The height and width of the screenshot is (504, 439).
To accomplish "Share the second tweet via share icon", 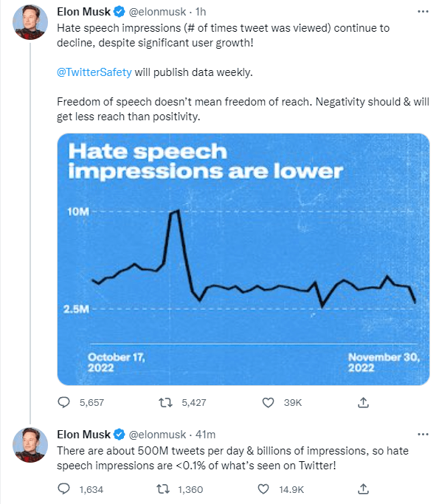I will pyautogui.click(x=363, y=489).
